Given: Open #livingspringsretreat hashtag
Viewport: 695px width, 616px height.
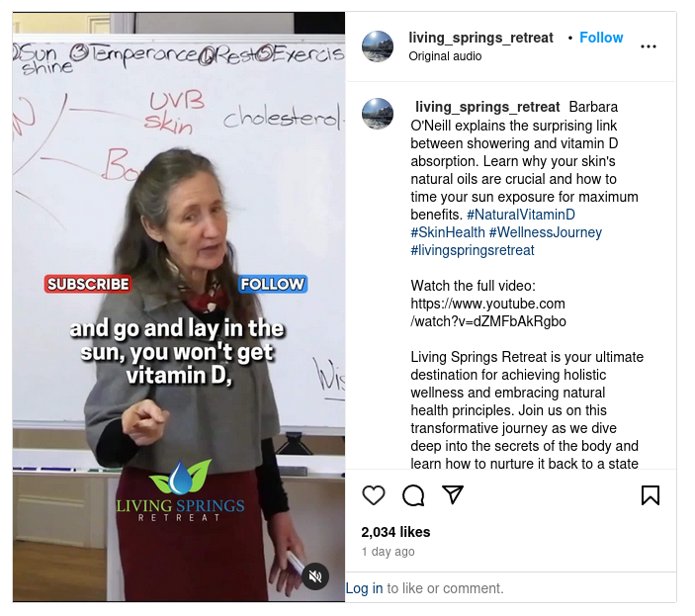Looking at the screenshot, I should [x=472, y=250].
